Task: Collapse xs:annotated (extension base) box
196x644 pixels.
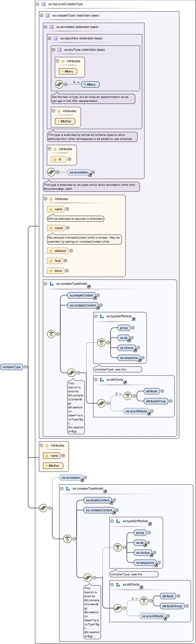Action: [46, 27]
